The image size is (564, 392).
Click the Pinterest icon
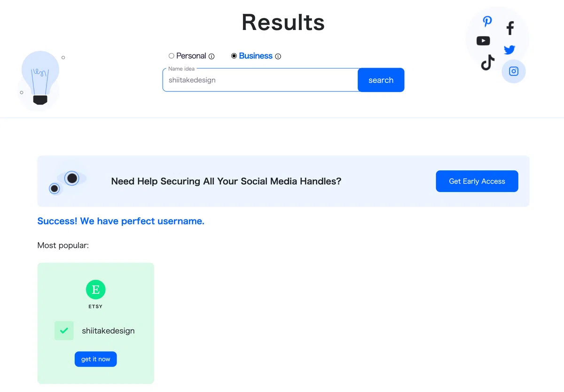[x=487, y=21]
